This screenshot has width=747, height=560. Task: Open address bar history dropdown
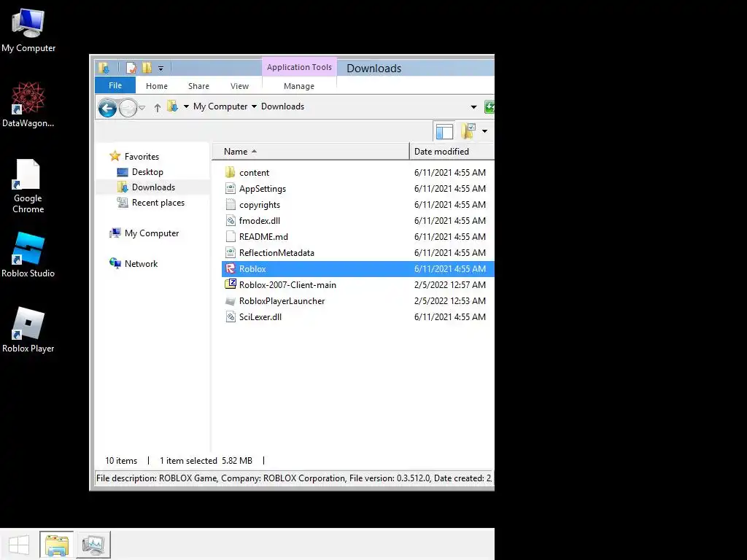[473, 107]
